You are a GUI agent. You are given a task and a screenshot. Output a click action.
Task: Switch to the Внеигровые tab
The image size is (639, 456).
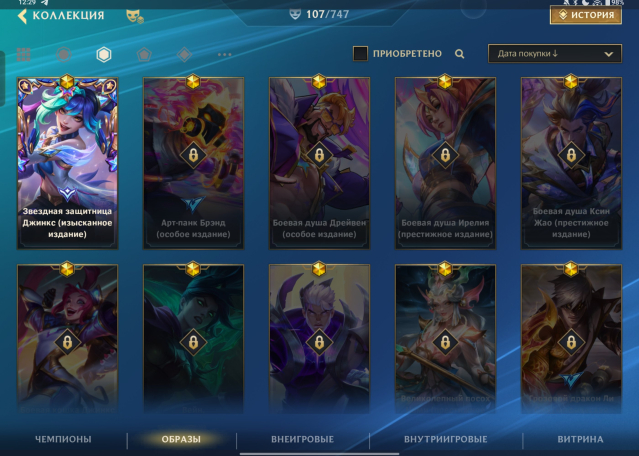(302, 439)
